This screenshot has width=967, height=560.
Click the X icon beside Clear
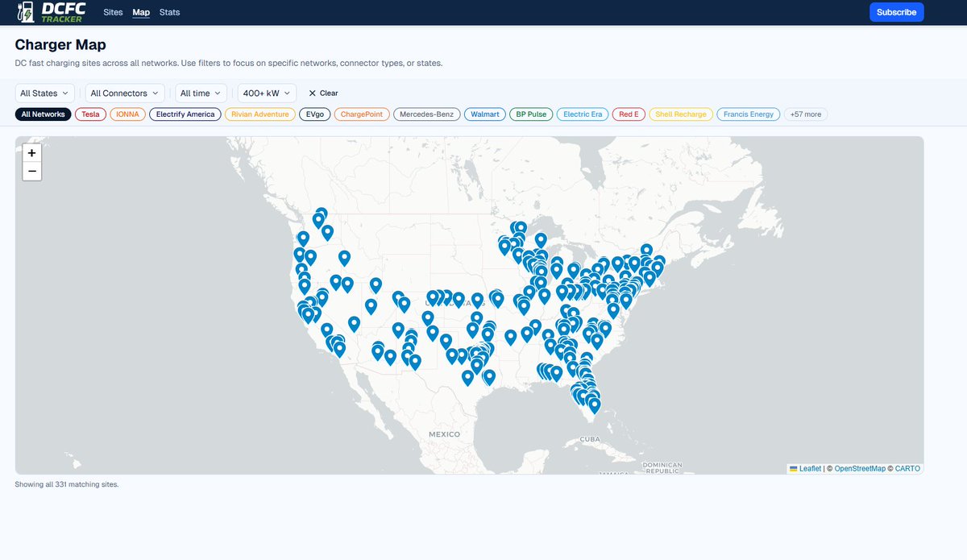tap(313, 93)
